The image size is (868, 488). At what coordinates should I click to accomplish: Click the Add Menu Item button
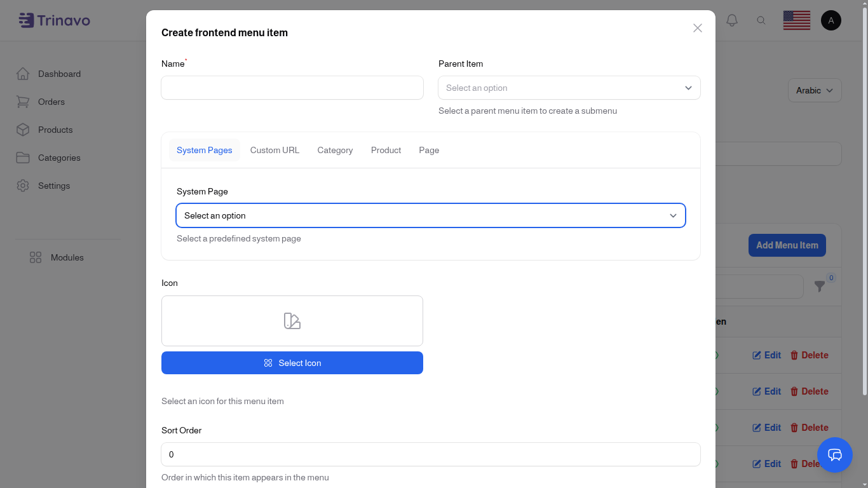[787, 245]
